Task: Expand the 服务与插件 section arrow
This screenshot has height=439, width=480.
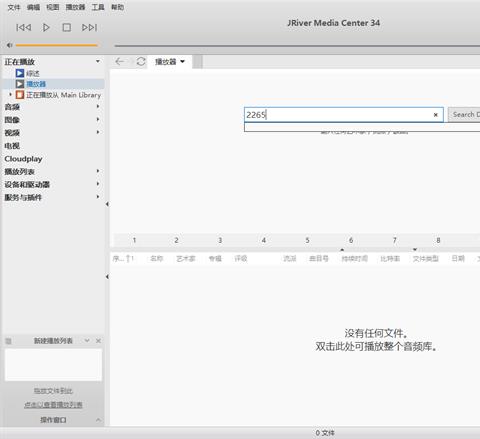Action: [98, 197]
